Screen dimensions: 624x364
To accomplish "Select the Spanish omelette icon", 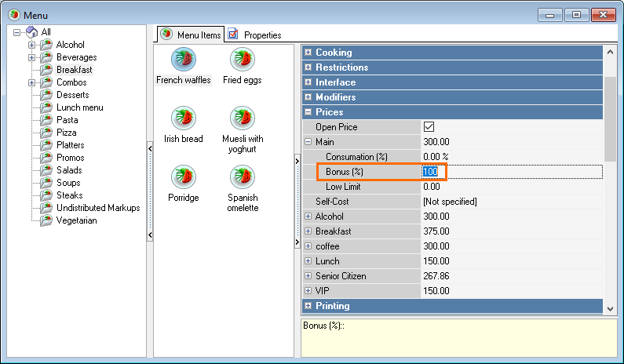I will coord(242,177).
